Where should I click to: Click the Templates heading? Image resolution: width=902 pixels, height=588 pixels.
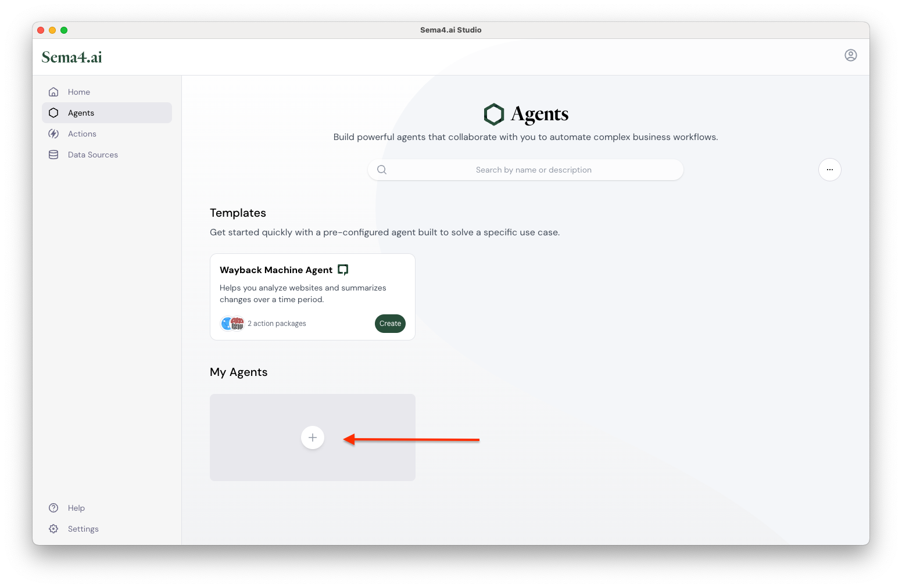pos(238,213)
